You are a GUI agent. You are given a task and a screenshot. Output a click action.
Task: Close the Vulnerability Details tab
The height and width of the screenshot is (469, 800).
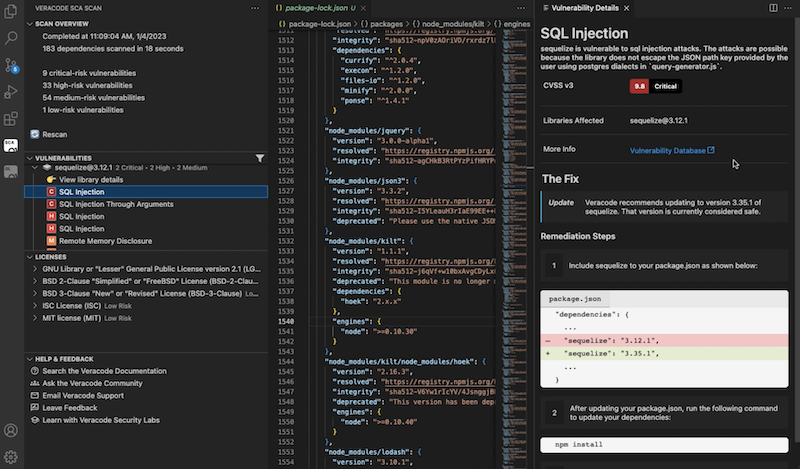[x=627, y=8]
